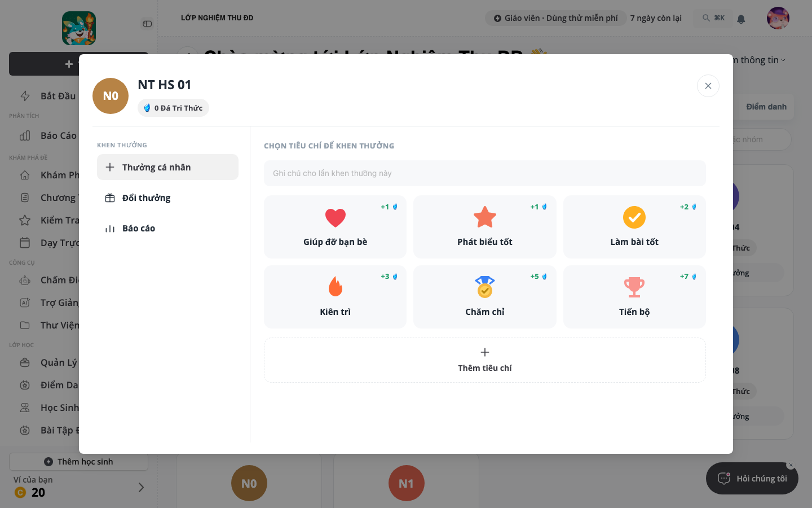Expand the thông tin dropdown
Image resolution: width=812 pixels, height=508 pixels.
[759, 60]
